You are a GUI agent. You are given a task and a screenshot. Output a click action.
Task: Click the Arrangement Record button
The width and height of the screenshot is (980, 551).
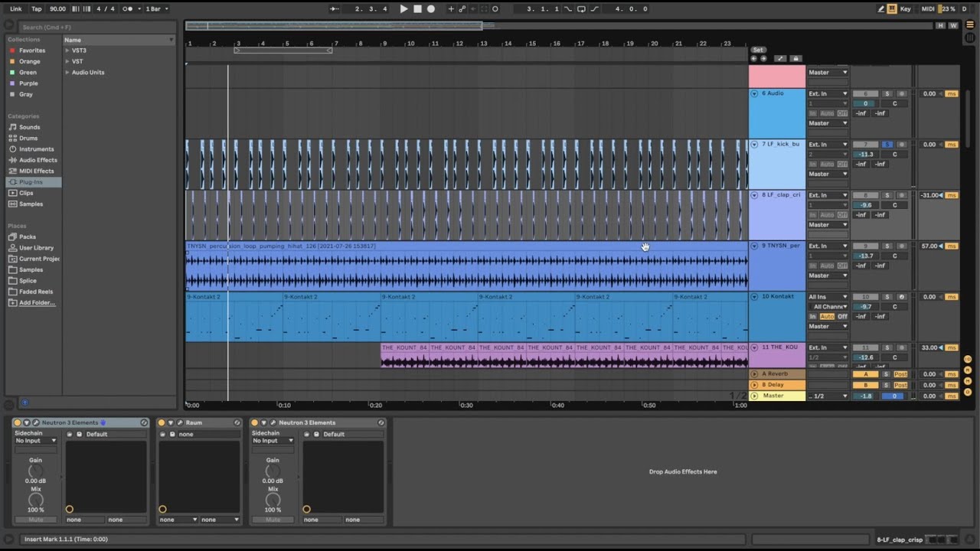(x=431, y=9)
